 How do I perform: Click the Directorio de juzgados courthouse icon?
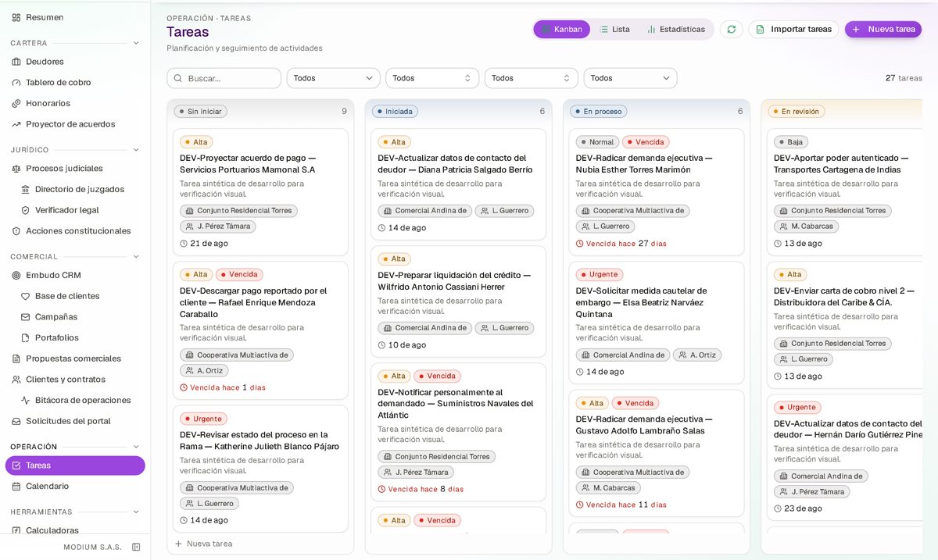point(26,189)
